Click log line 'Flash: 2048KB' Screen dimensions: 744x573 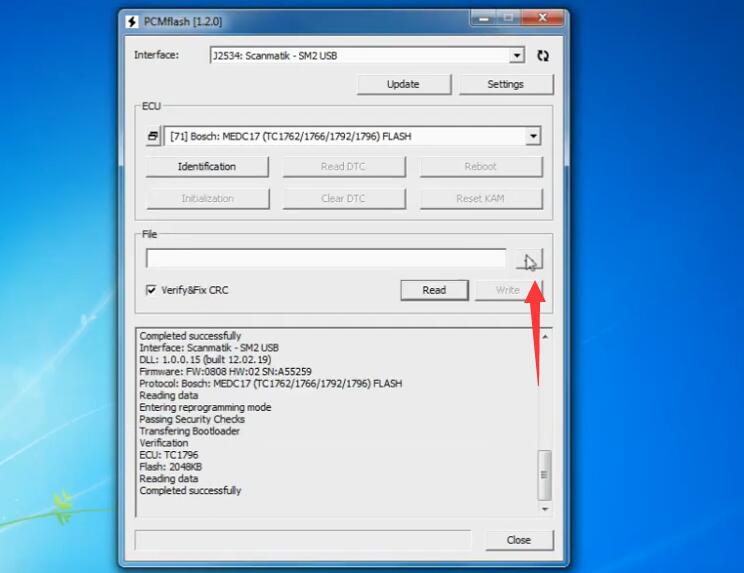pyautogui.click(x=170, y=467)
